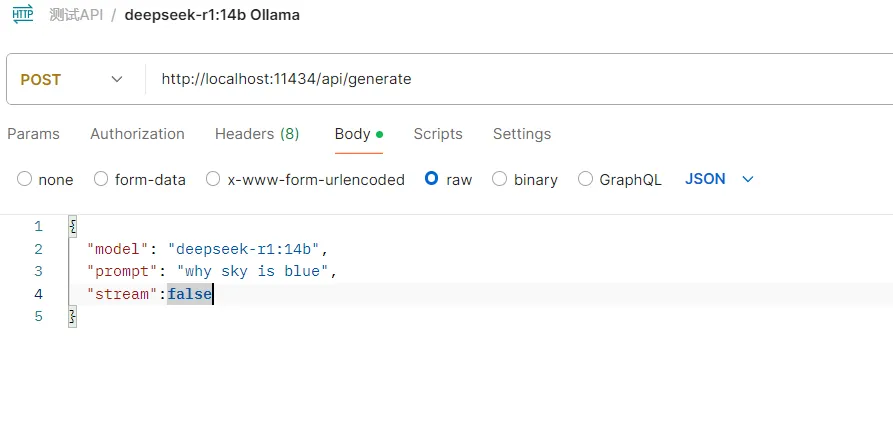Click the HTTP request type icon
This screenshot has height=441, width=893.
(x=22, y=15)
